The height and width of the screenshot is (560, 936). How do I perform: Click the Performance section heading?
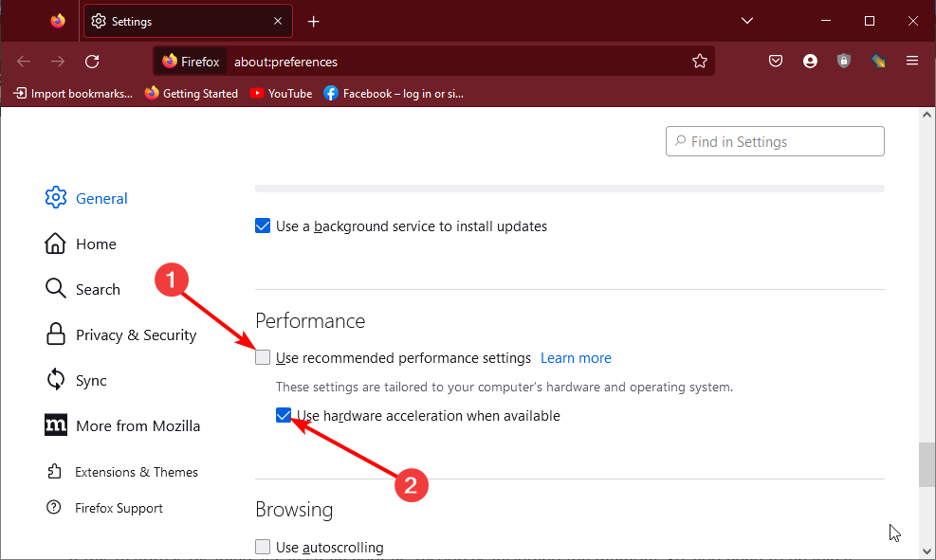coord(310,321)
